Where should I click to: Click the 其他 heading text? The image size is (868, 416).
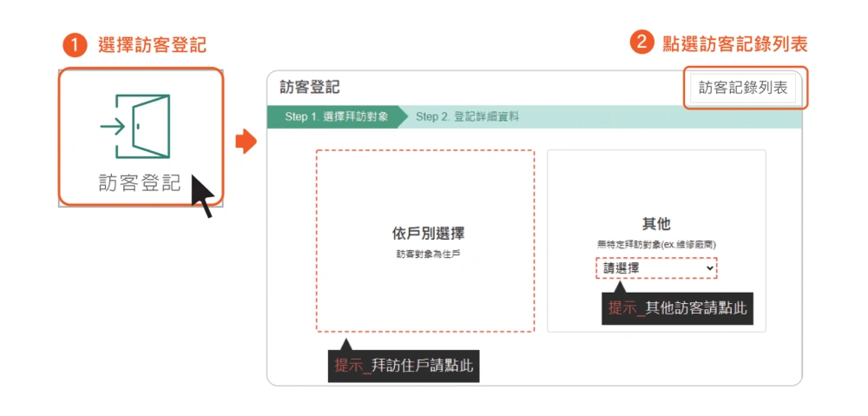tap(656, 224)
